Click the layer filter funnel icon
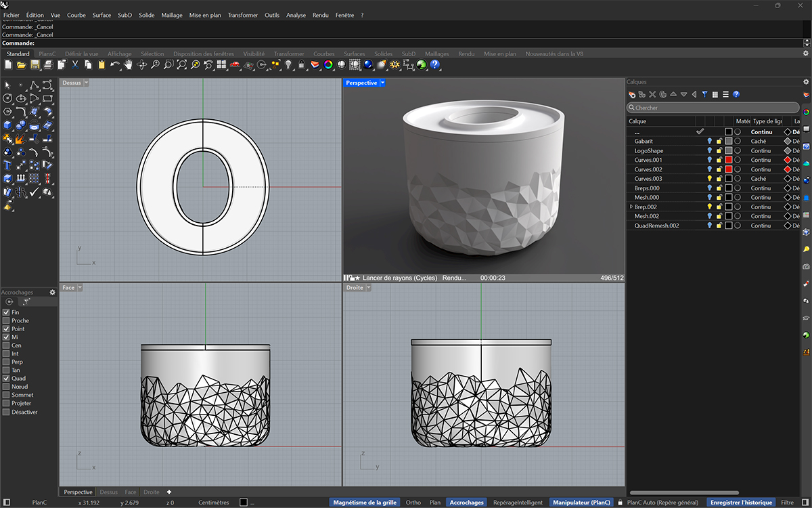This screenshot has width=812, height=508. click(704, 94)
